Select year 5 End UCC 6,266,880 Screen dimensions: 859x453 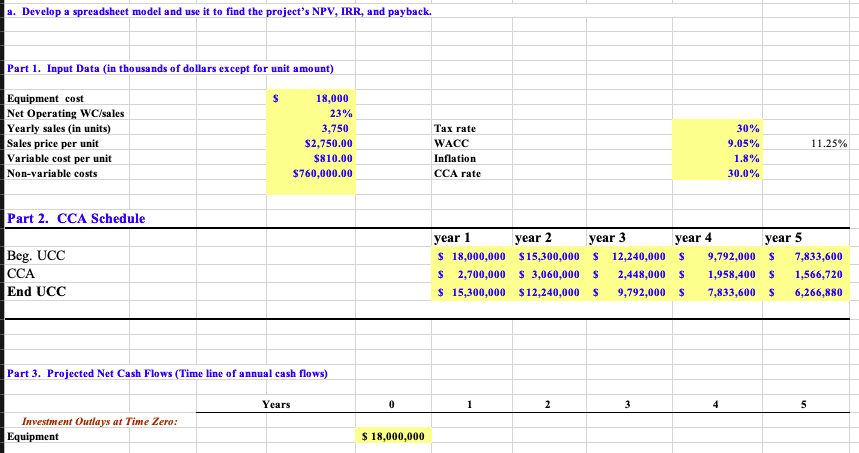[x=805, y=293]
